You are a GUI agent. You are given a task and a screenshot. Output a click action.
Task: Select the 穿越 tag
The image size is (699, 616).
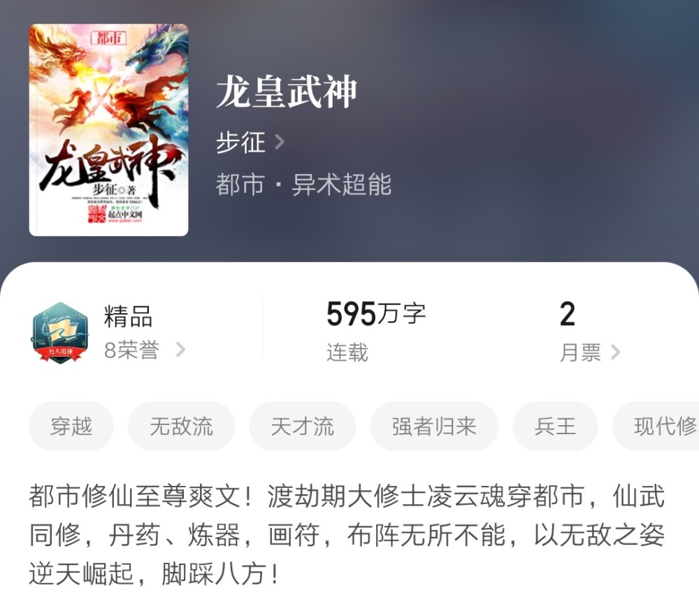71,426
